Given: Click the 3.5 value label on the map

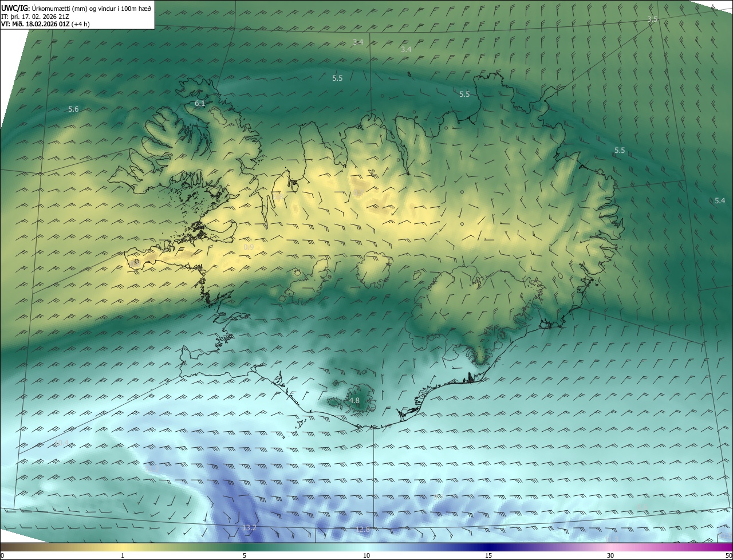Looking at the screenshot, I should click(652, 19).
